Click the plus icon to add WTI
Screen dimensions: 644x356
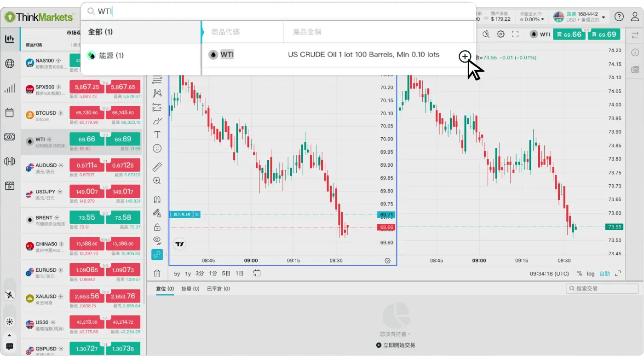click(x=465, y=56)
